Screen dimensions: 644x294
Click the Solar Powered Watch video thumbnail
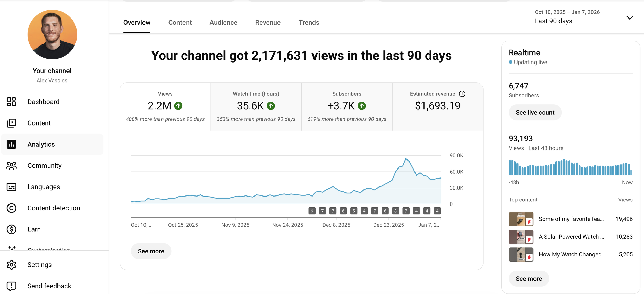(521, 237)
